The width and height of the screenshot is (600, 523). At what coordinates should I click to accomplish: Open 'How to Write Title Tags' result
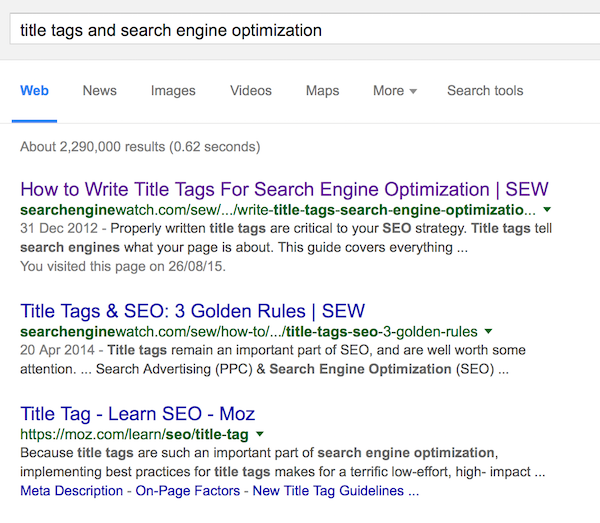click(284, 189)
